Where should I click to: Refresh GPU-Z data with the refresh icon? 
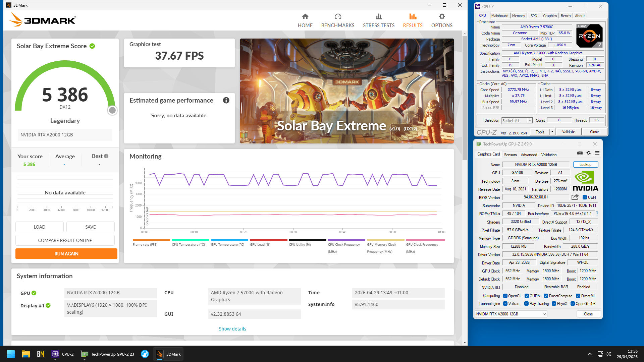tap(588, 153)
